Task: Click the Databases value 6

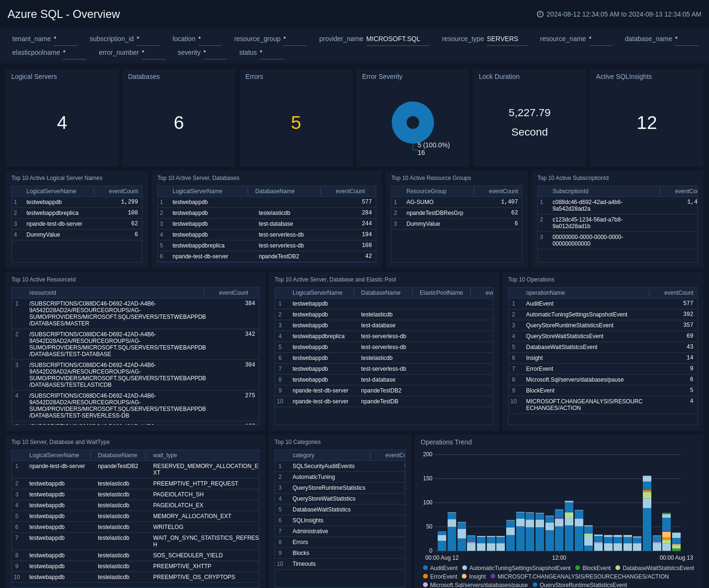Action: 179,123
